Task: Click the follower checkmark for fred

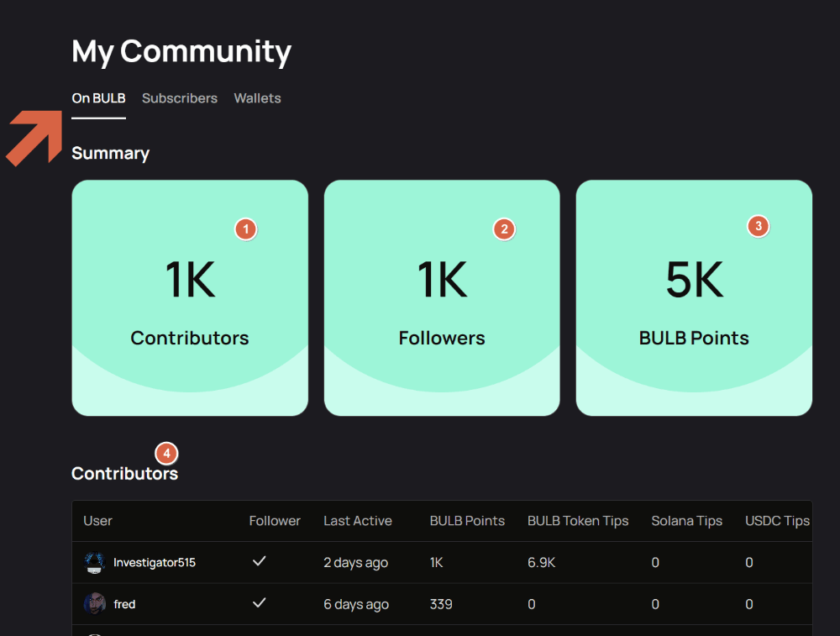Action: (x=260, y=602)
